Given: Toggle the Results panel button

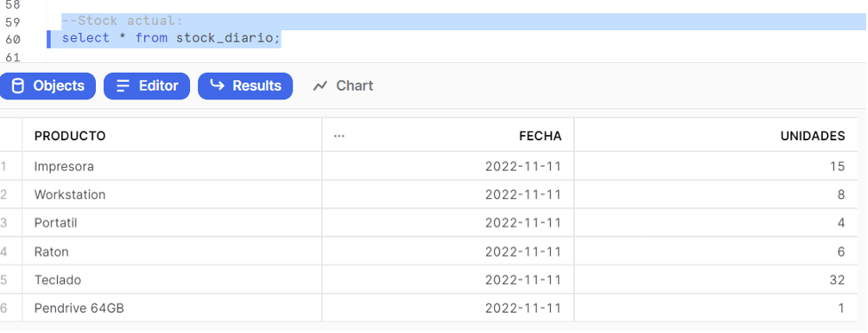Looking at the screenshot, I should pos(245,86).
